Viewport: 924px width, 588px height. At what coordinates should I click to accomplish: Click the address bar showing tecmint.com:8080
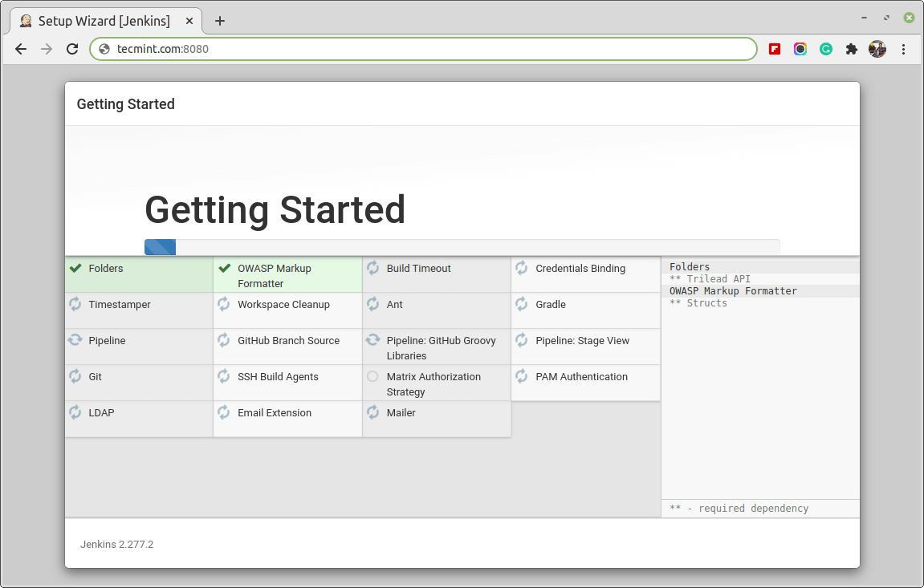(x=423, y=49)
